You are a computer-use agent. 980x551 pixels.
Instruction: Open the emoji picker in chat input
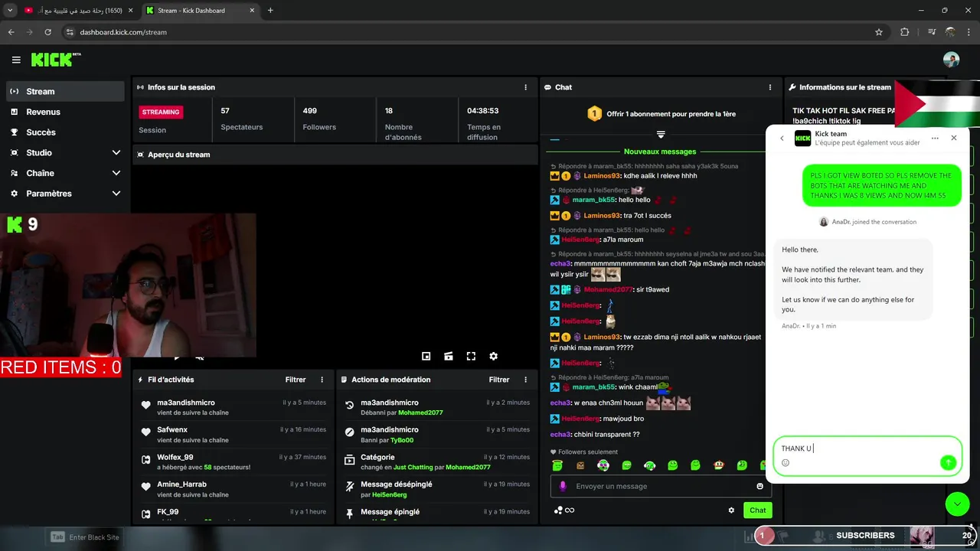[x=759, y=486]
